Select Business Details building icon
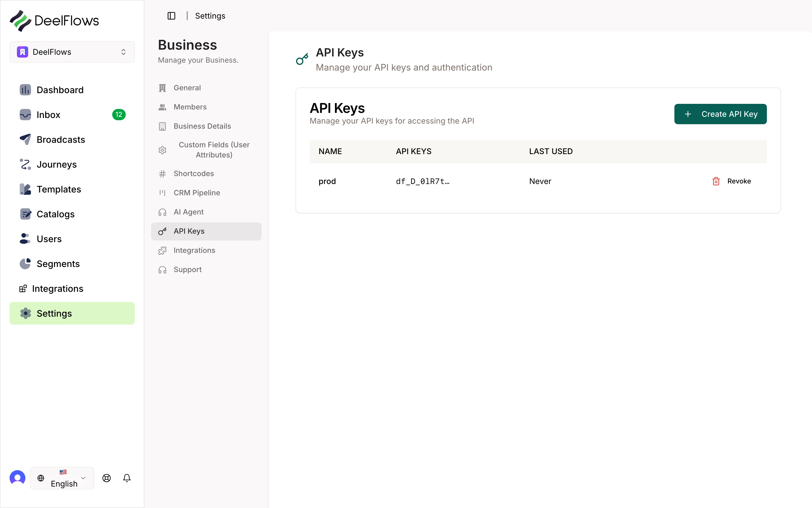The image size is (812, 508). (x=162, y=126)
